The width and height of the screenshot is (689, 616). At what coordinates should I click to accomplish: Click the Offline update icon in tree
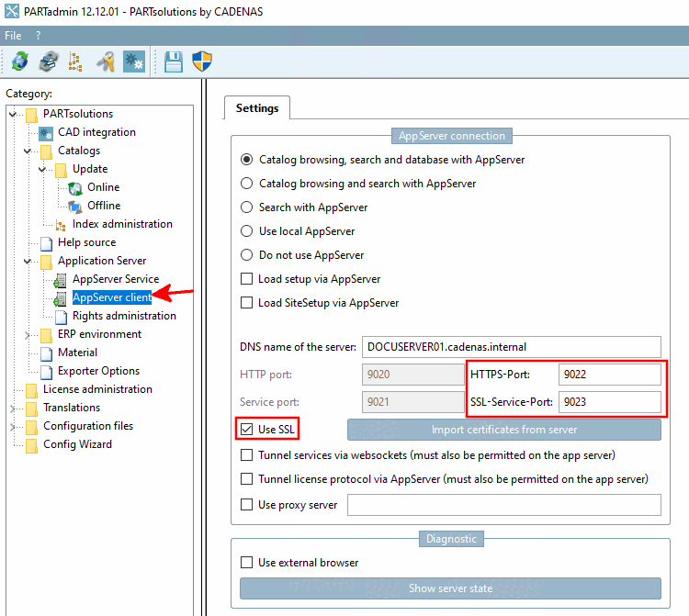tap(75, 207)
